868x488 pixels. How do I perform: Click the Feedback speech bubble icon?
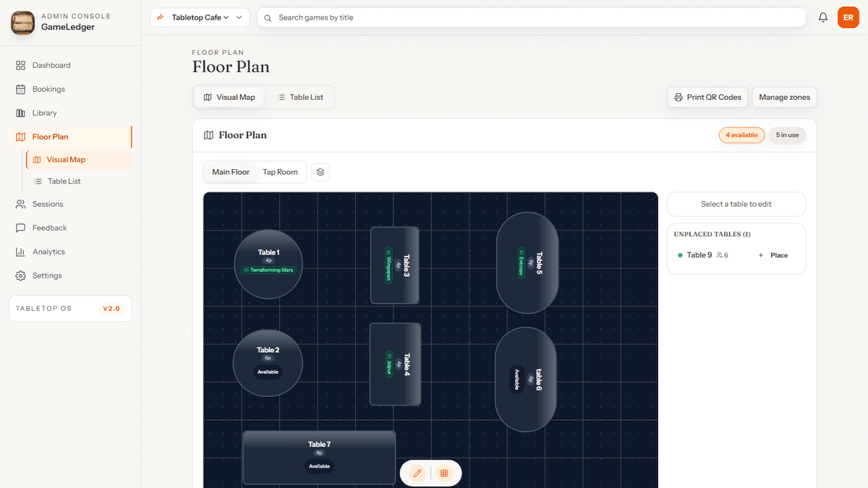[20, 228]
